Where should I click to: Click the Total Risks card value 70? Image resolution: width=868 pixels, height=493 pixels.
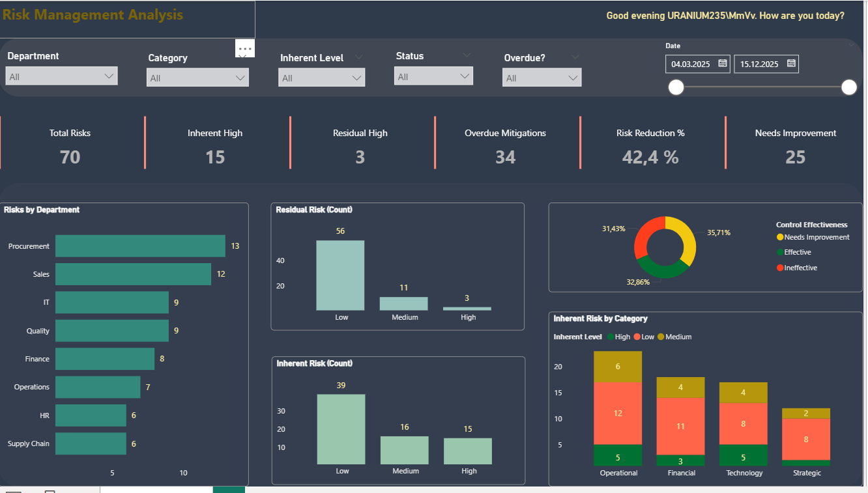tap(70, 157)
